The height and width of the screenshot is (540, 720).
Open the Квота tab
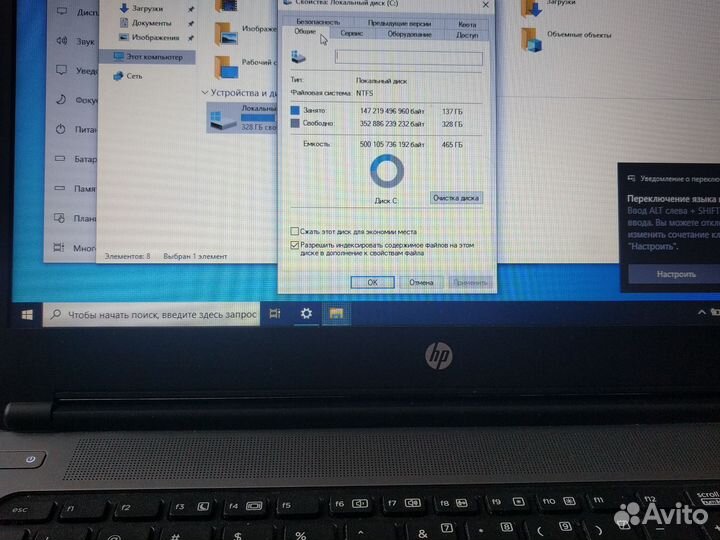tap(467, 24)
